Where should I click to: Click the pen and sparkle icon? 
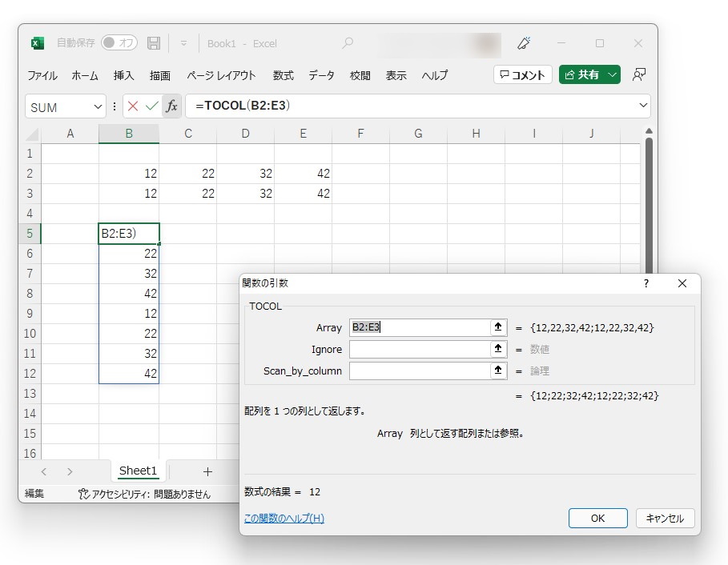[524, 43]
